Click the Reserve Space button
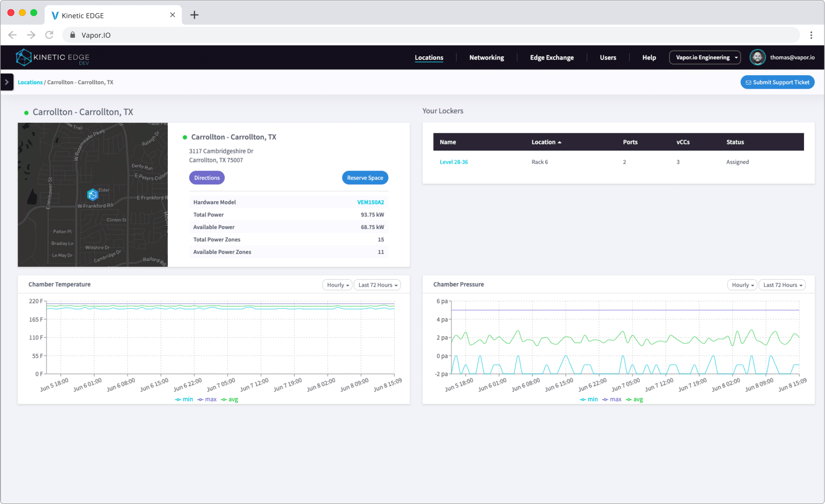This screenshot has width=825, height=504. pos(365,178)
